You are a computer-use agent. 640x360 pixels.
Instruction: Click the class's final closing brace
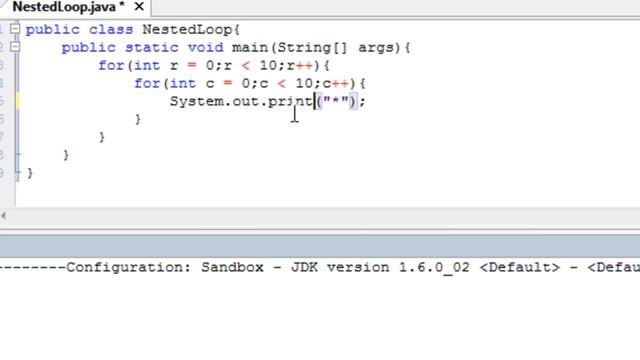[30, 173]
